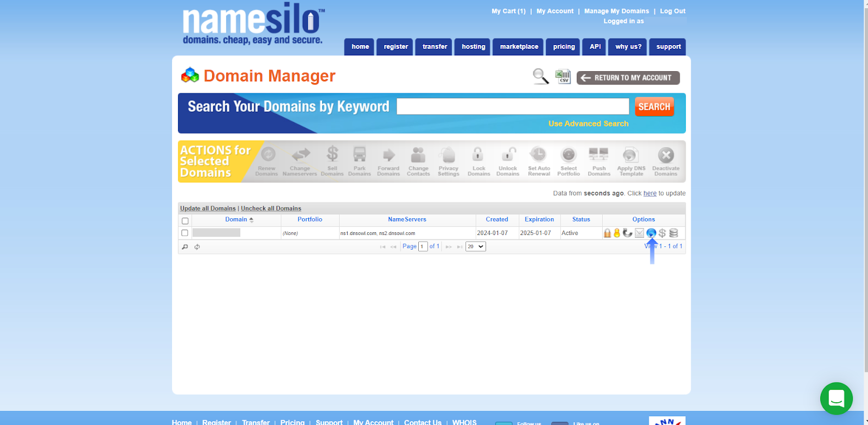Click the Update all Domains link
The height and width of the screenshot is (425, 868).
[208, 208]
